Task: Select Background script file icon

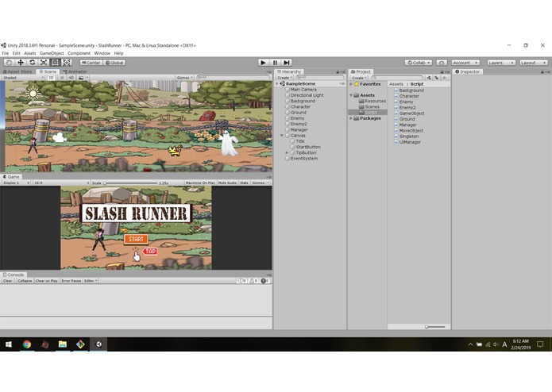Action: pos(396,90)
